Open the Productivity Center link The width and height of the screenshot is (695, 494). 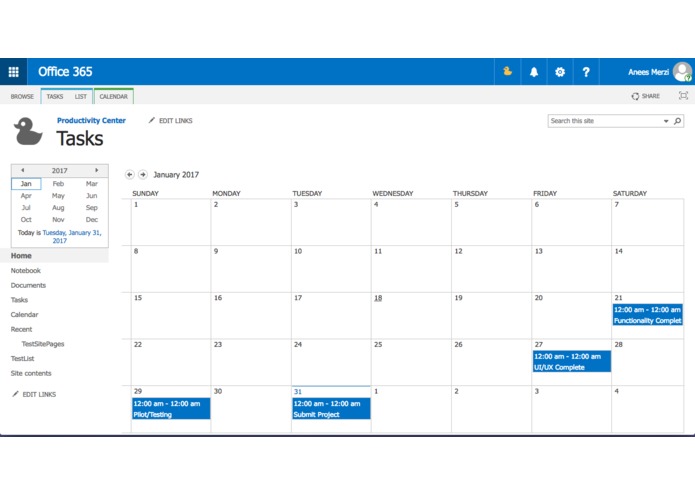pyautogui.click(x=91, y=121)
